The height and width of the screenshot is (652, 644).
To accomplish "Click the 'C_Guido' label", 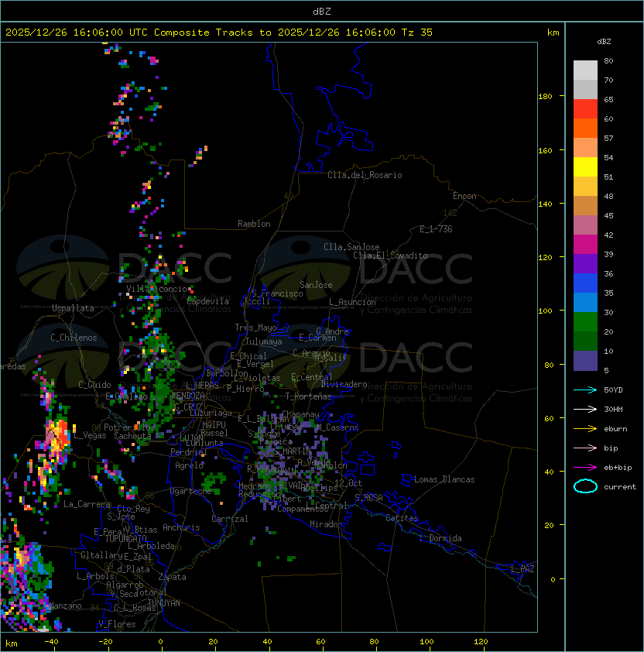I will tap(94, 385).
